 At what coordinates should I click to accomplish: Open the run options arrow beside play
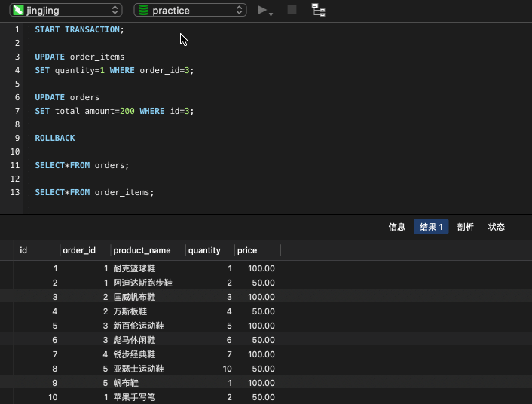pos(271,14)
